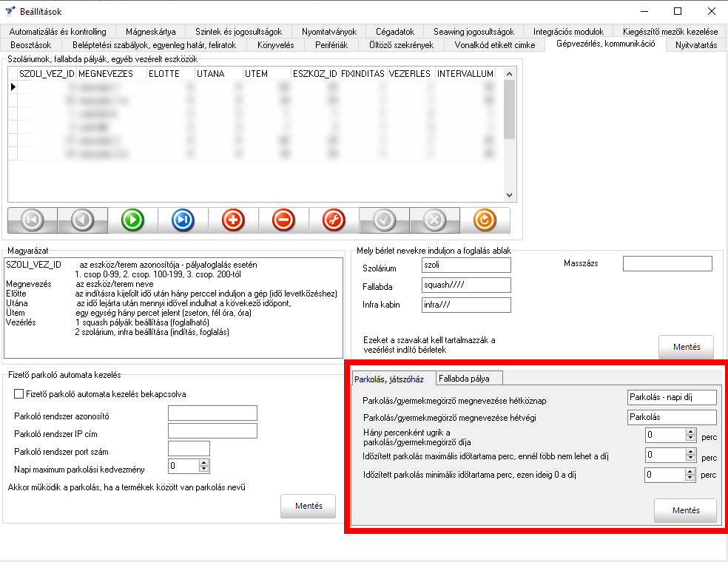The height and width of the screenshot is (562, 728).
Task: Click scroll down arrow of device grid
Action: point(509,195)
